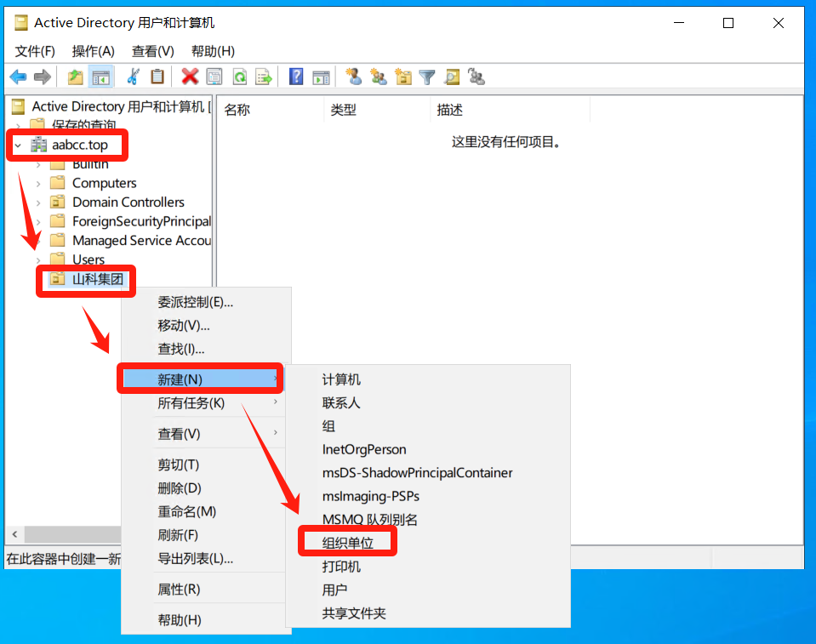Screen dimensions: 816x644
Task: Click the Back arrow toolbar icon
Action: tap(18, 77)
